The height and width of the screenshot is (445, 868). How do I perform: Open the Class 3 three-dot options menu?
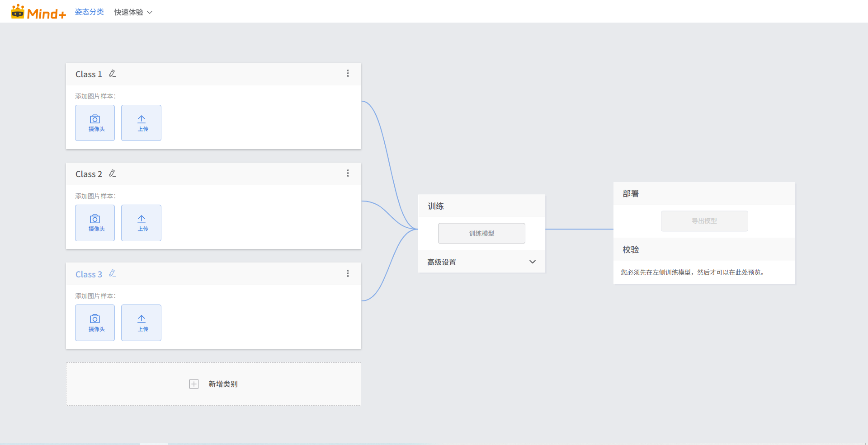[348, 273]
